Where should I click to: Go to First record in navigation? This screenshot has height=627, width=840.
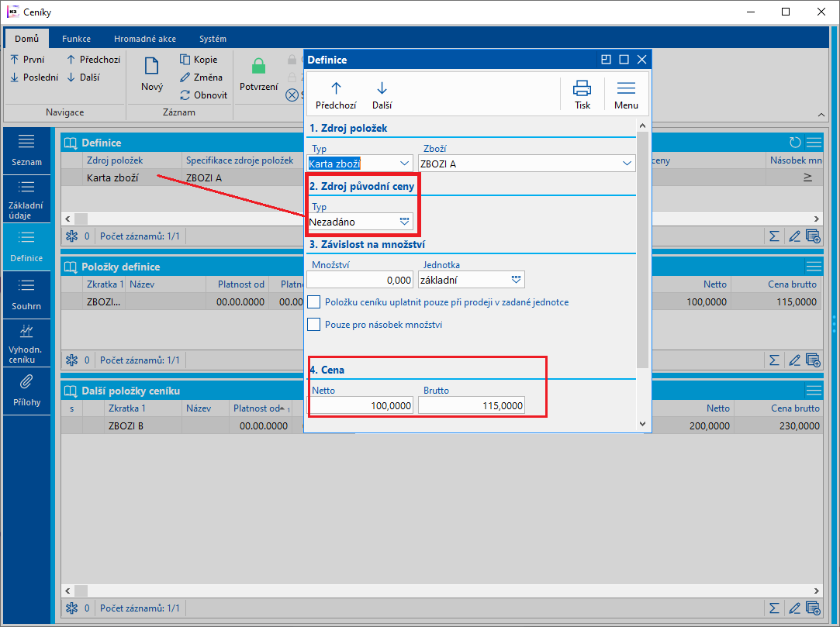pyautogui.click(x=27, y=60)
